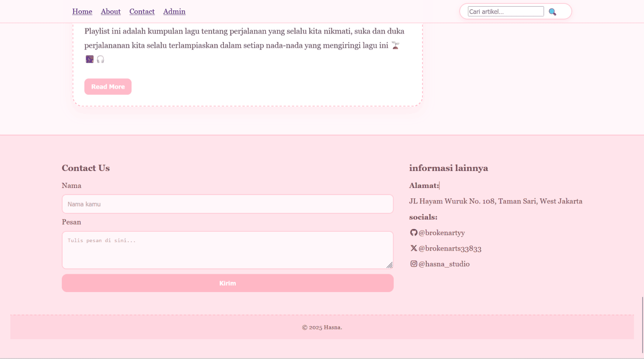
Task: Navigate to Contact in the navbar
Action: click(x=142, y=11)
